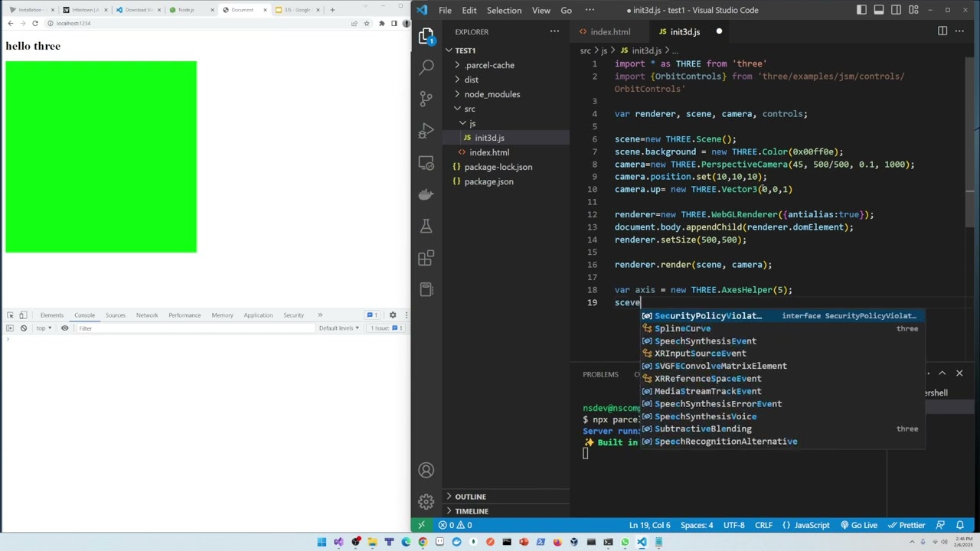Open the Extensions view
This screenshot has width=980, height=551.
(x=426, y=258)
